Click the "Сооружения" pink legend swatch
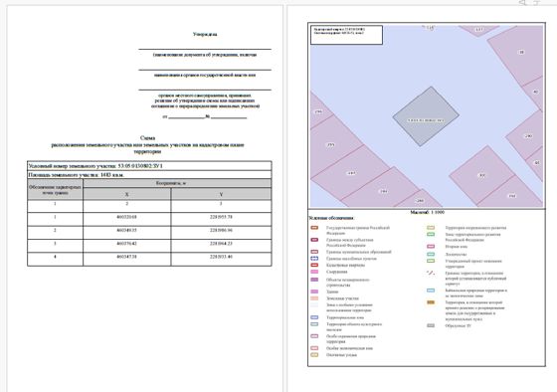The height and width of the screenshot is (392, 557). click(314, 272)
